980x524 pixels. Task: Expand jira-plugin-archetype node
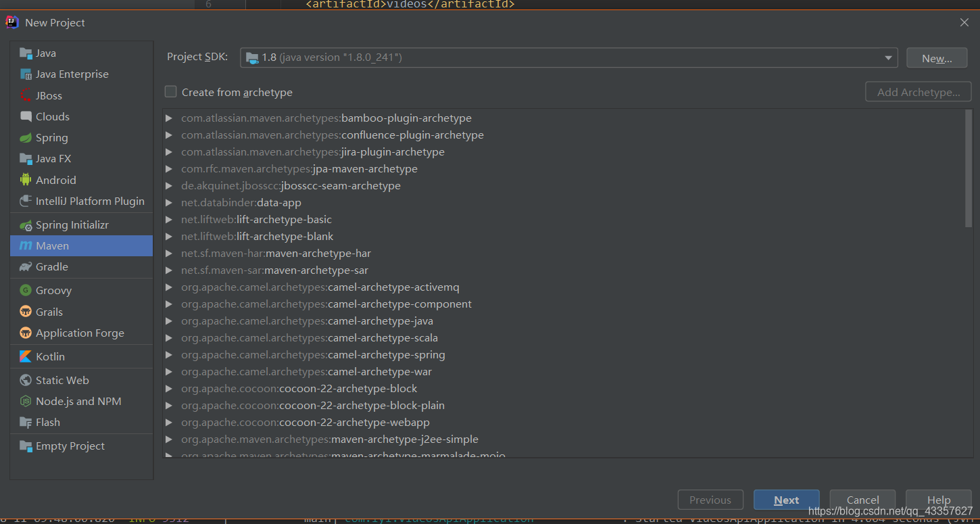click(169, 152)
